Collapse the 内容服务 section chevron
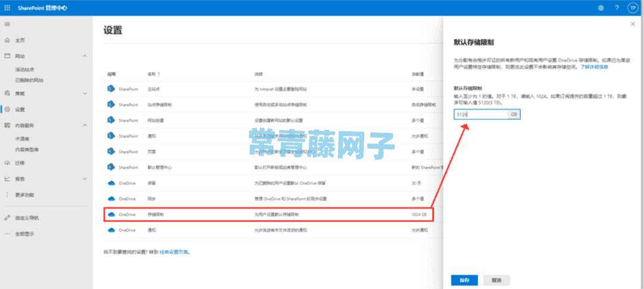 85,125
